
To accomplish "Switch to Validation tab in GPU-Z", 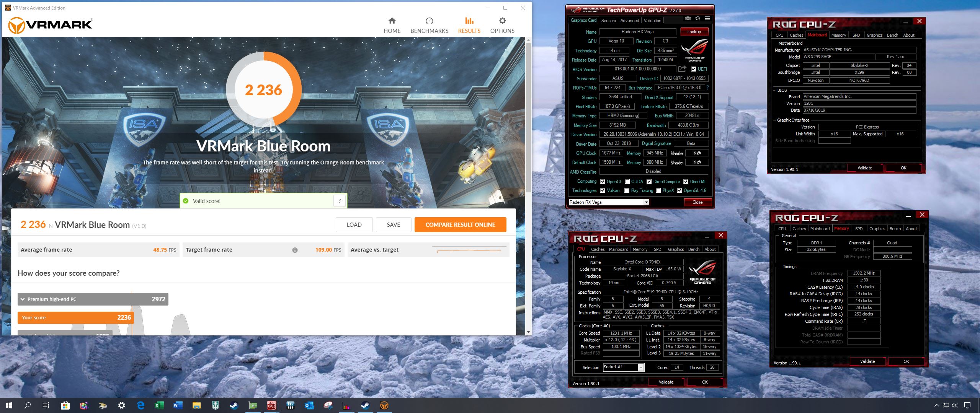I will 652,21.
